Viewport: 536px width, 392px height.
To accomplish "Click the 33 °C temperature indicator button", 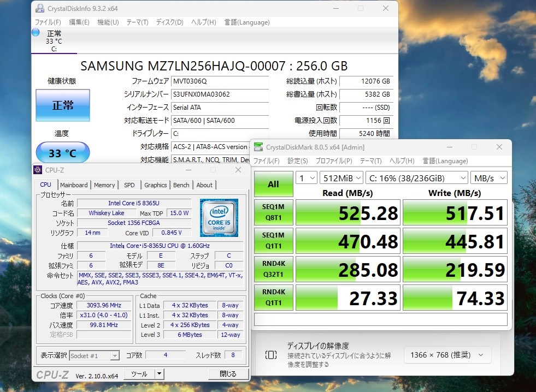I will tap(63, 153).
